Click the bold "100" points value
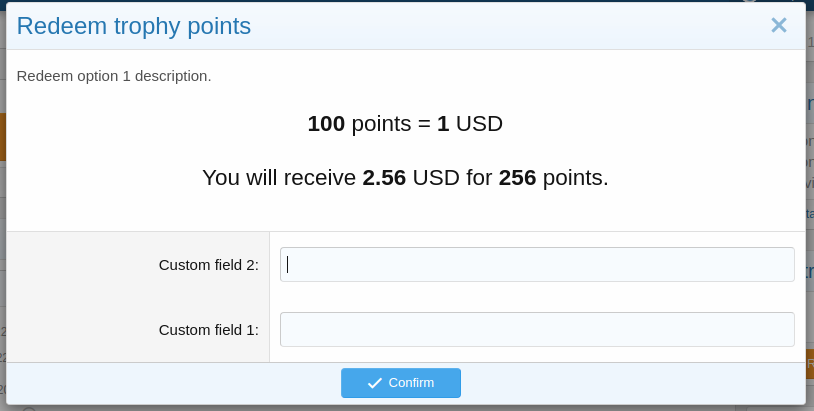Viewport: 814px width, 411px height. click(x=326, y=124)
